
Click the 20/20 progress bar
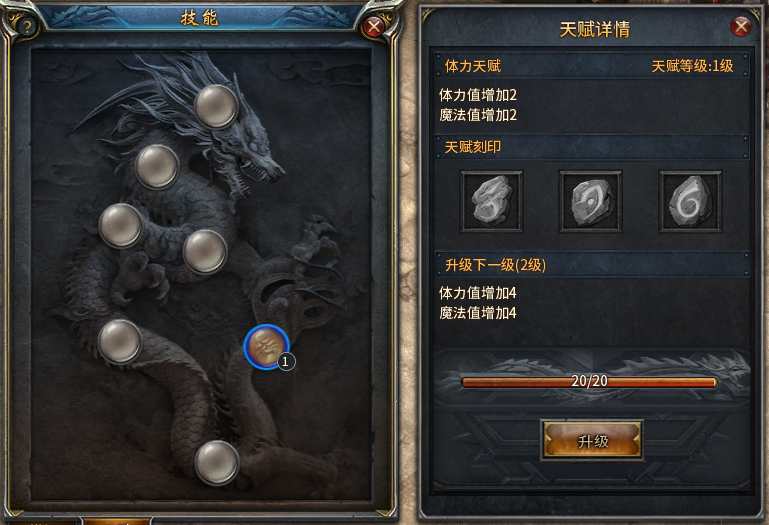click(x=589, y=382)
